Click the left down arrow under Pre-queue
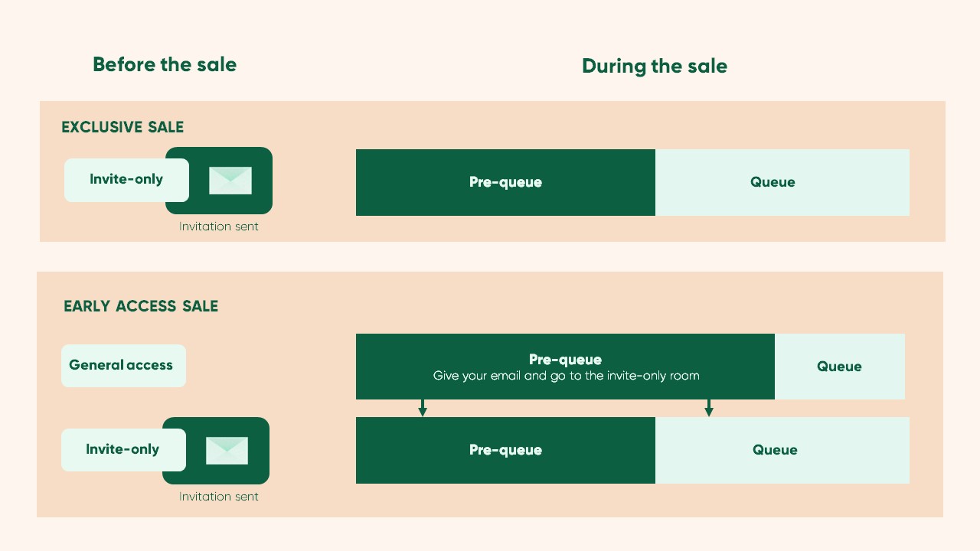980x551 pixels. [x=423, y=408]
